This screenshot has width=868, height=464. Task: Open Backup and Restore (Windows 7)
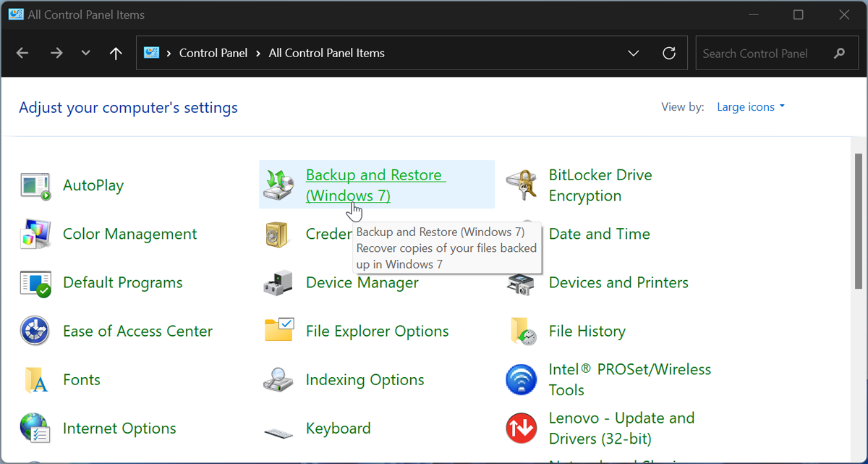point(375,174)
